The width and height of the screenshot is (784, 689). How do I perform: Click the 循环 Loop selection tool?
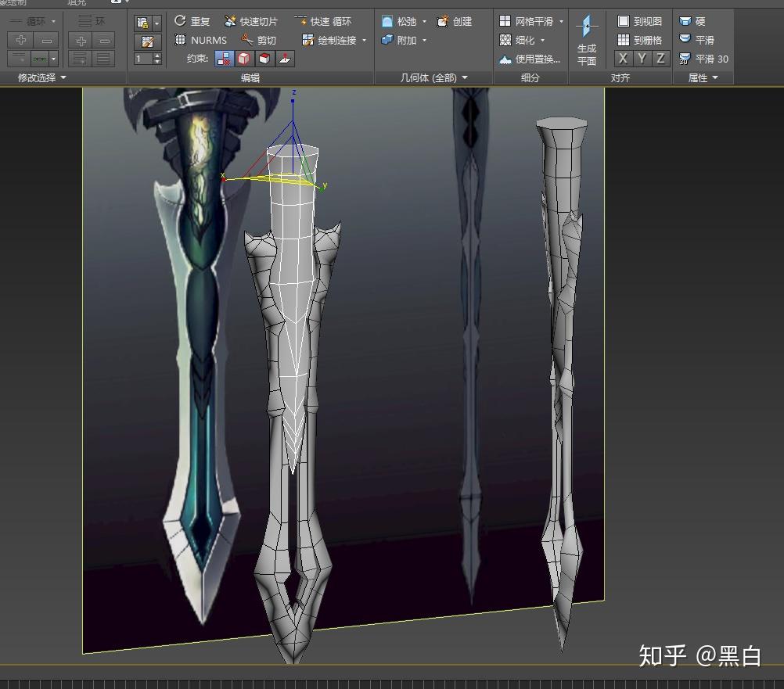(28, 21)
